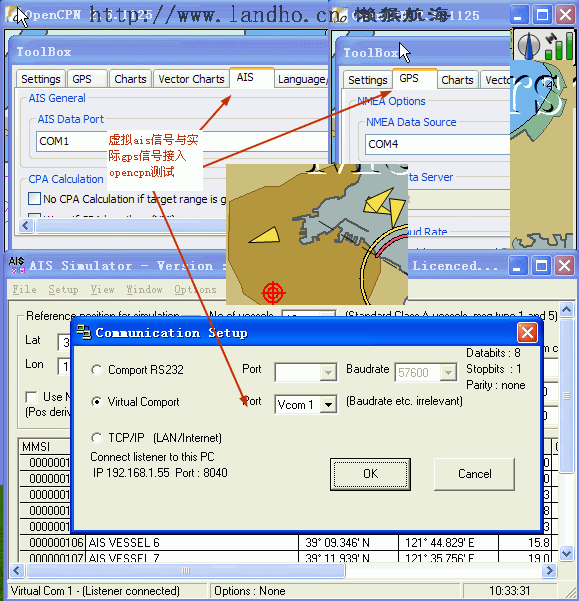Viewport: 579px width, 601px height.
Task: Select the Comport RS232 radio button
Action: (97, 370)
